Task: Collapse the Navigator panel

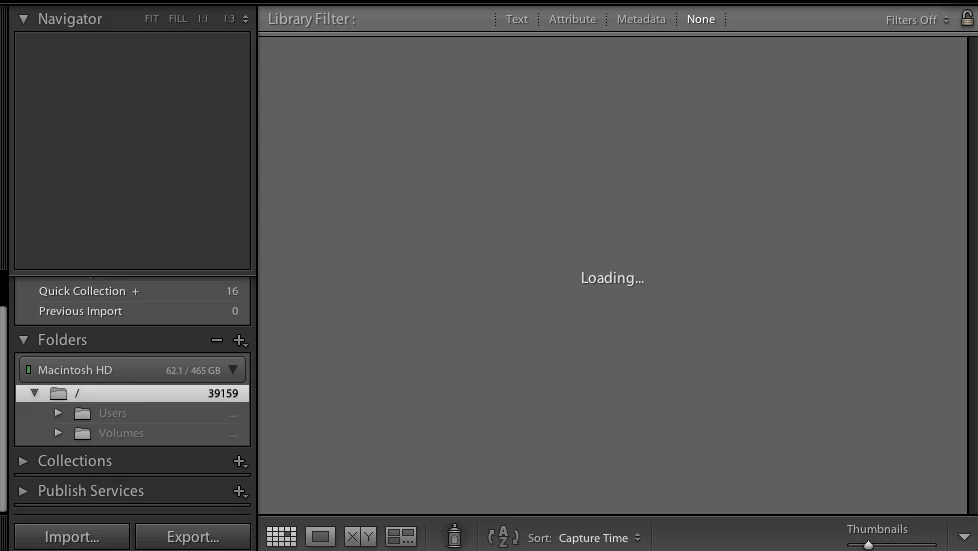Action: click(23, 19)
